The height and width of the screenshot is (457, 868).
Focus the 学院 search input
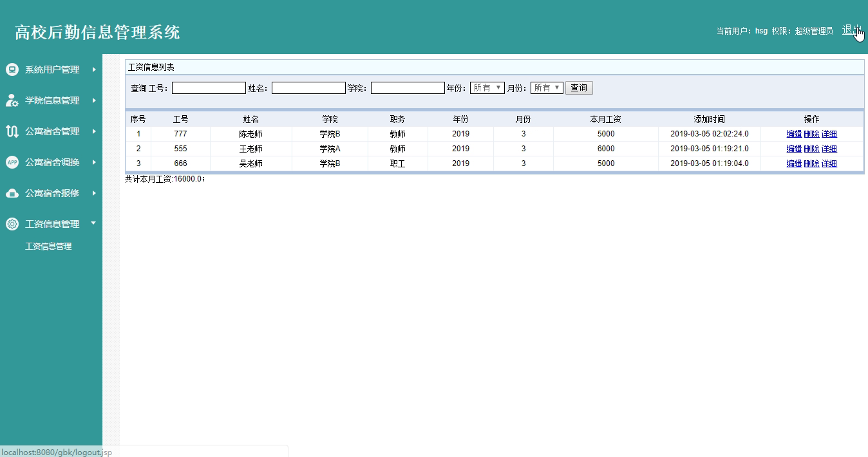408,88
